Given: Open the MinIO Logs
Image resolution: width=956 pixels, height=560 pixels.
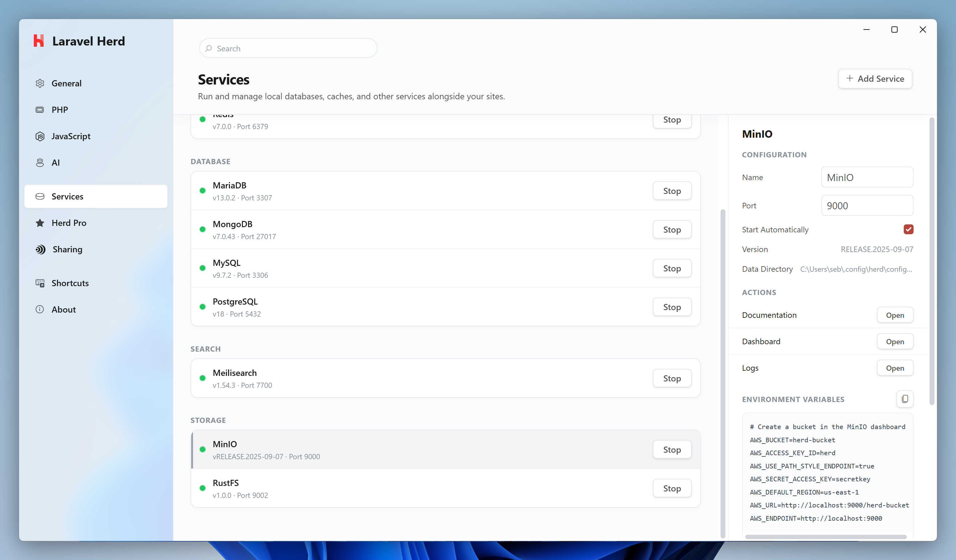Looking at the screenshot, I should pyautogui.click(x=895, y=368).
